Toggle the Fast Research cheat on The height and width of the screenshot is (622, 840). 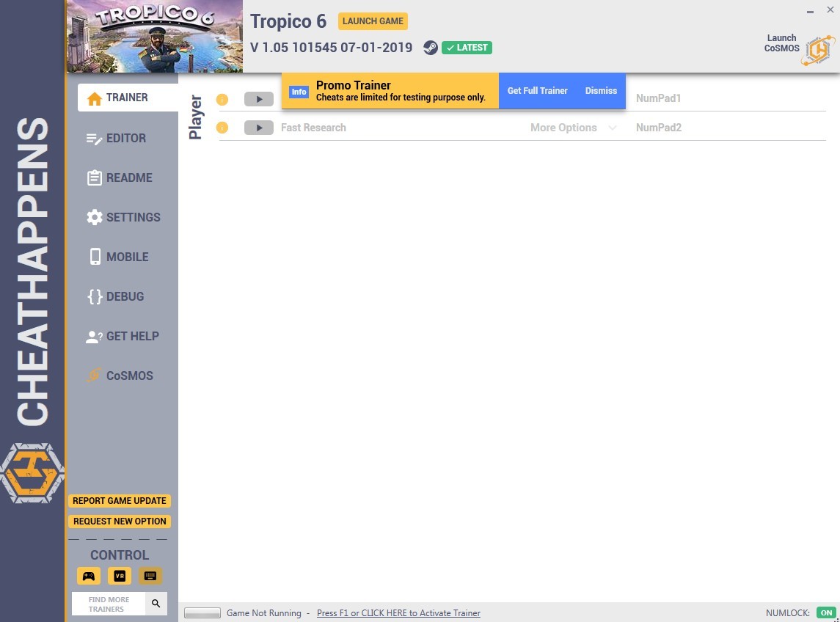click(x=259, y=128)
